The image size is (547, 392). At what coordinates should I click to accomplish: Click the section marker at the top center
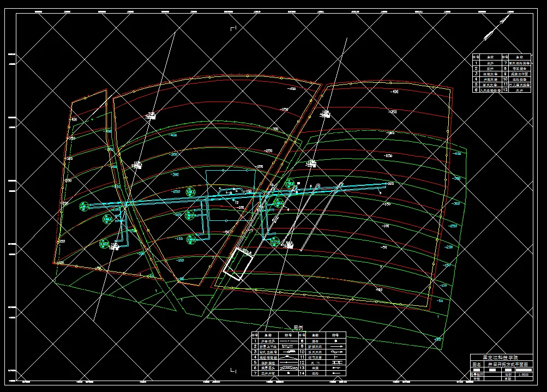point(234,28)
